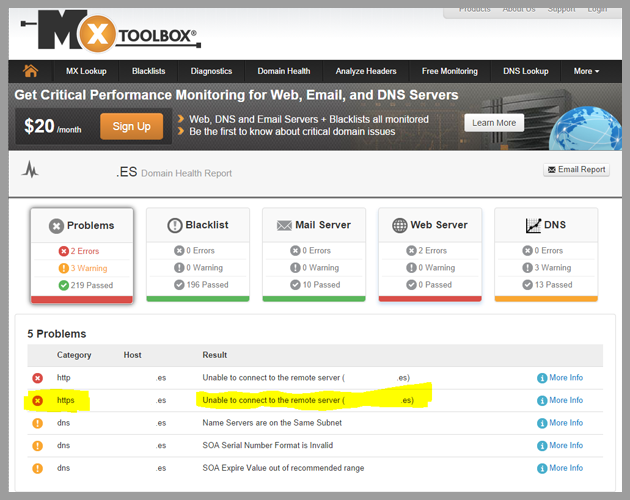The height and width of the screenshot is (500, 630).
Task: Click the Result column header
Action: pos(215,355)
